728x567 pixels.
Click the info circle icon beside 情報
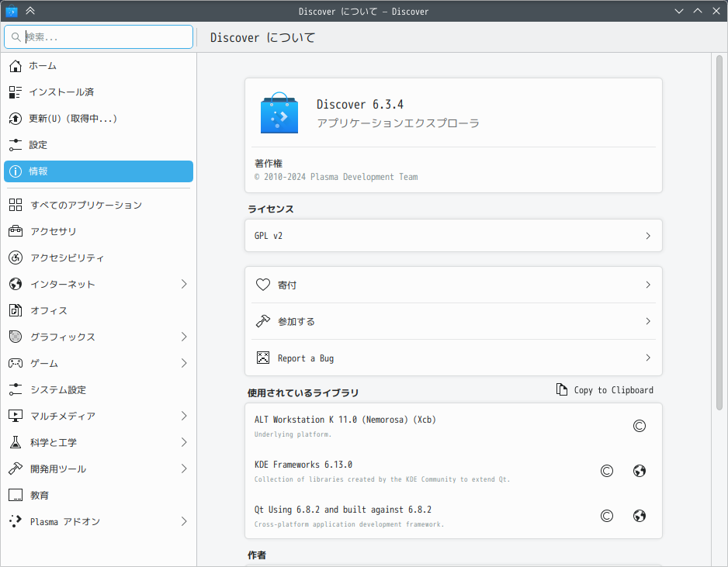tap(16, 171)
